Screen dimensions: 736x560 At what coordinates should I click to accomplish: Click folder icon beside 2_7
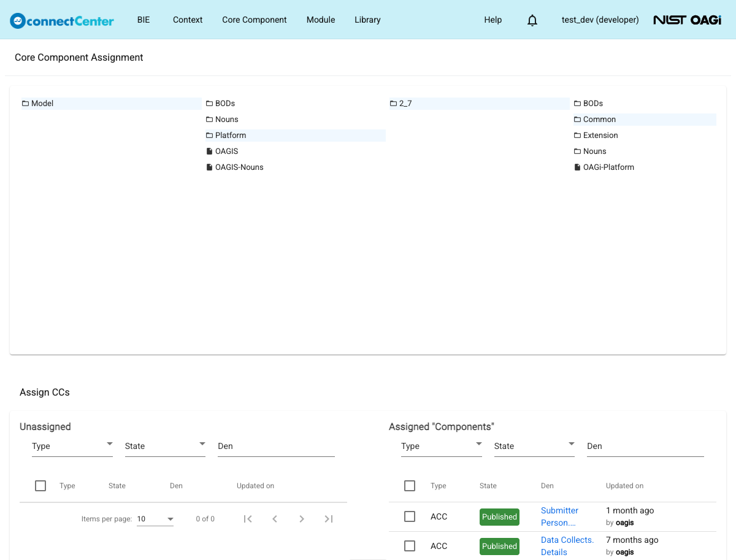tap(394, 104)
